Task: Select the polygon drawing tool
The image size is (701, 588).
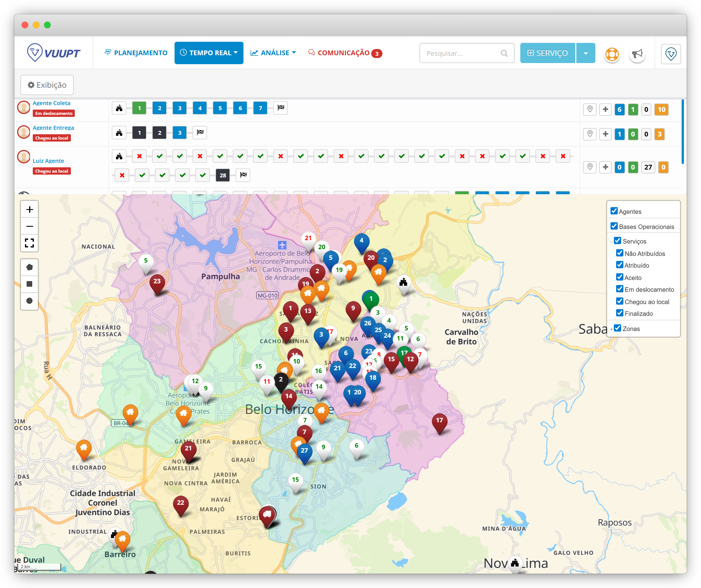Action: pyautogui.click(x=29, y=267)
